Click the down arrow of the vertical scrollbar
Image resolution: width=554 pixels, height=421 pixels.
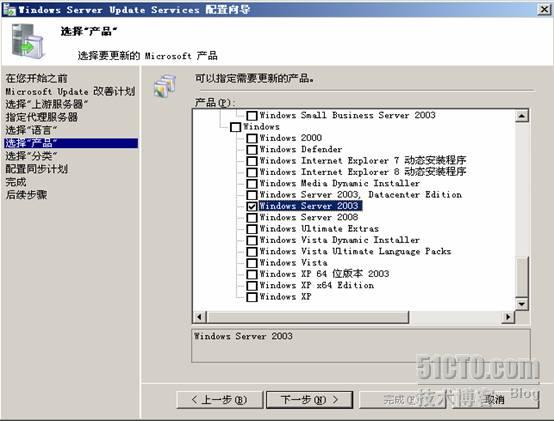point(522,304)
